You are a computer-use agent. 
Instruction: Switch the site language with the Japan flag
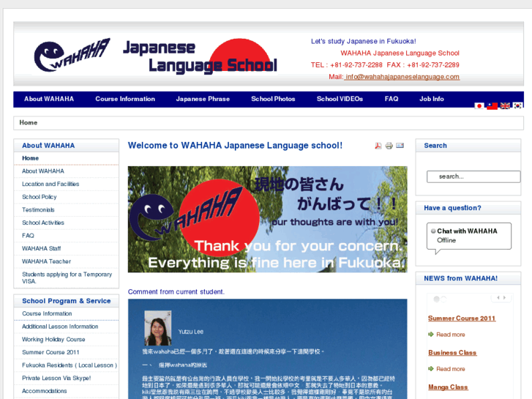point(479,106)
